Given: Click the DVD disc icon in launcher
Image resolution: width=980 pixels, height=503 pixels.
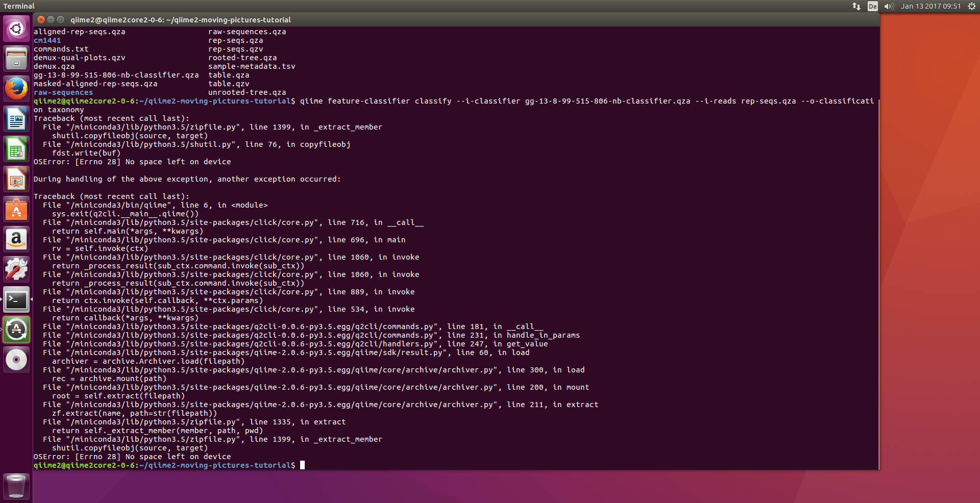Looking at the screenshot, I should pos(16,360).
